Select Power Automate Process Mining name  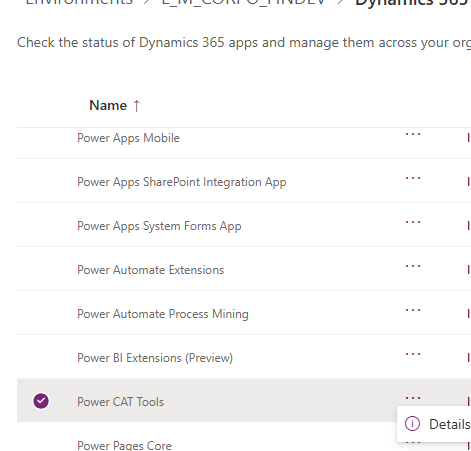point(163,314)
